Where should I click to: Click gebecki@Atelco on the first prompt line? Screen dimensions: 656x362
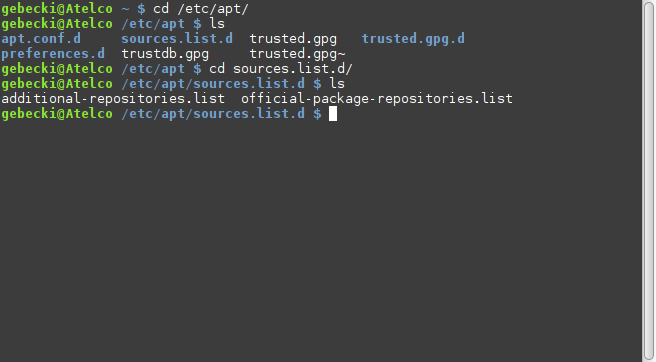click(x=57, y=9)
